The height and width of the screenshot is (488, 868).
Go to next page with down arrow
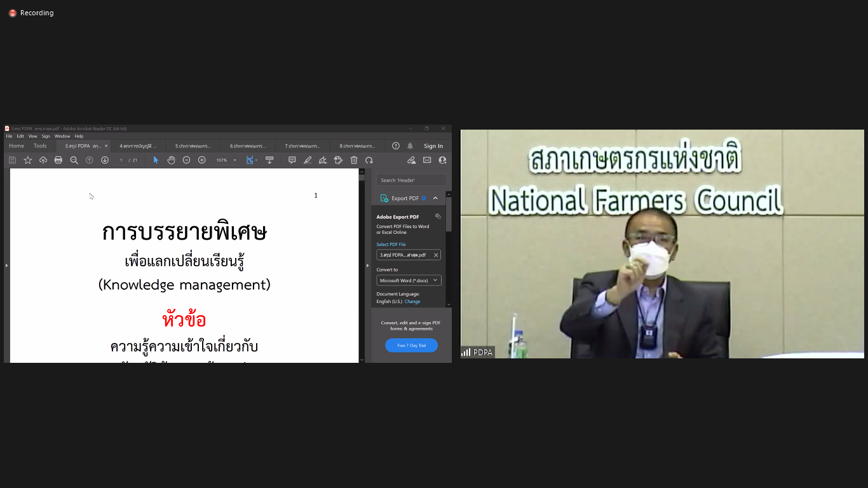105,160
